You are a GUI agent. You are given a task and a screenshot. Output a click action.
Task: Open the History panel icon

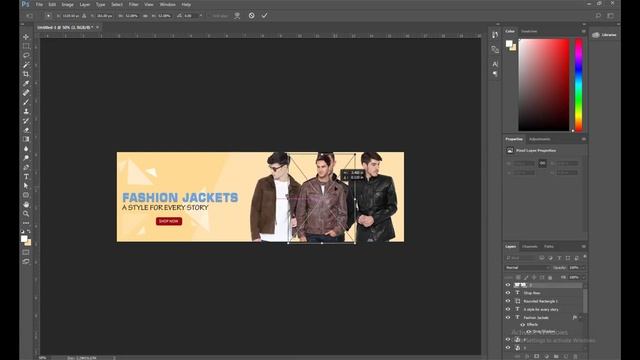point(495,35)
